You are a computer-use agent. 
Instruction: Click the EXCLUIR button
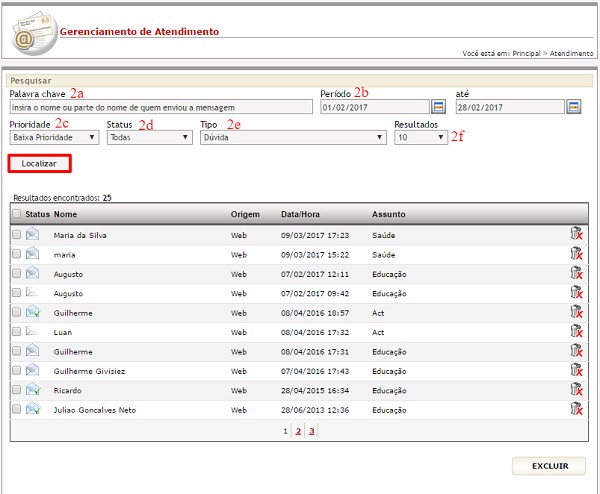tap(549, 466)
